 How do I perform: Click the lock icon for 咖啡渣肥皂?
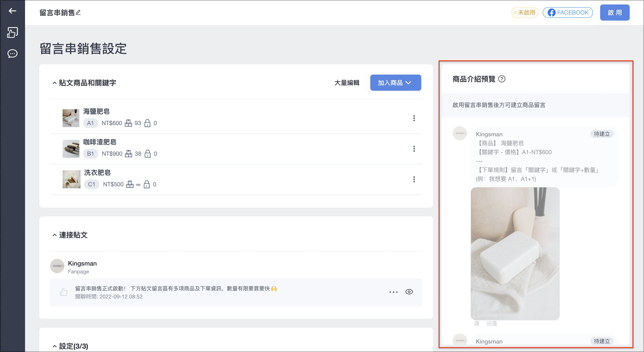click(x=148, y=153)
